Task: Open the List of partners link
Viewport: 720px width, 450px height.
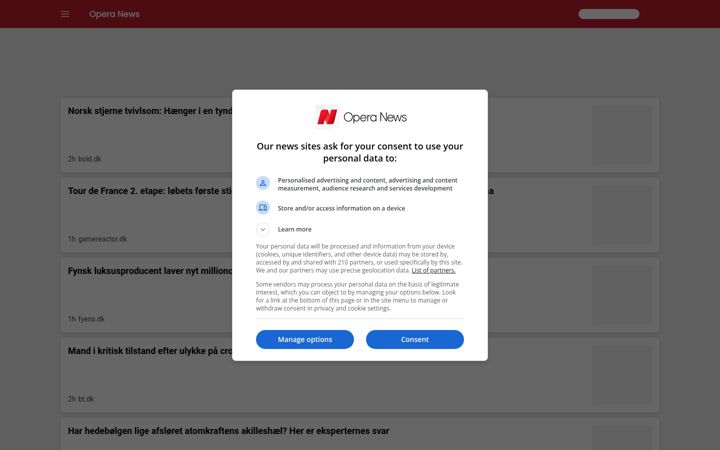Action: tap(433, 270)
